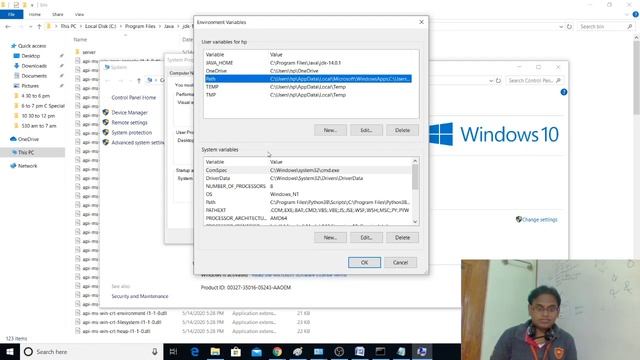Select the highlighted Path user variable
Screen dimensions: 640x360
(x=308, y=79)
